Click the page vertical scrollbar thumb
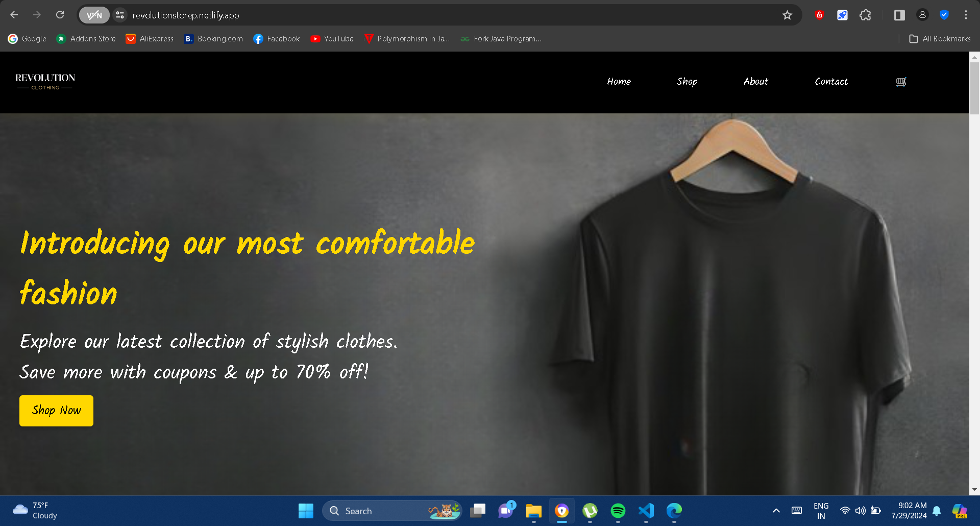Viewport: 980px width, 526px height. click(974, 88)
